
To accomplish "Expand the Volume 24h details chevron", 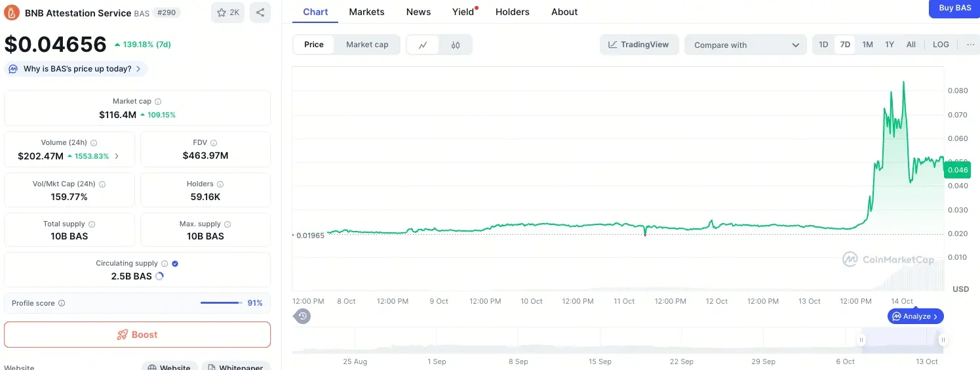I will [x=117, y=156].
